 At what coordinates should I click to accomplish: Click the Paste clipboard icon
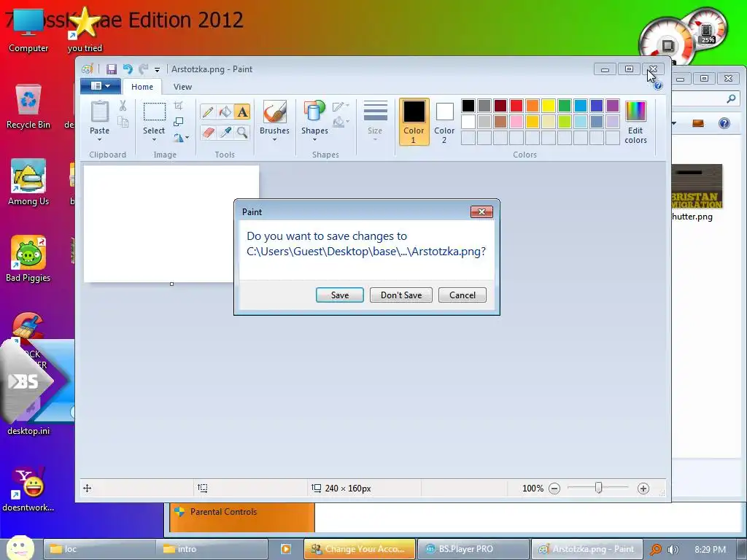pos(99,112)
